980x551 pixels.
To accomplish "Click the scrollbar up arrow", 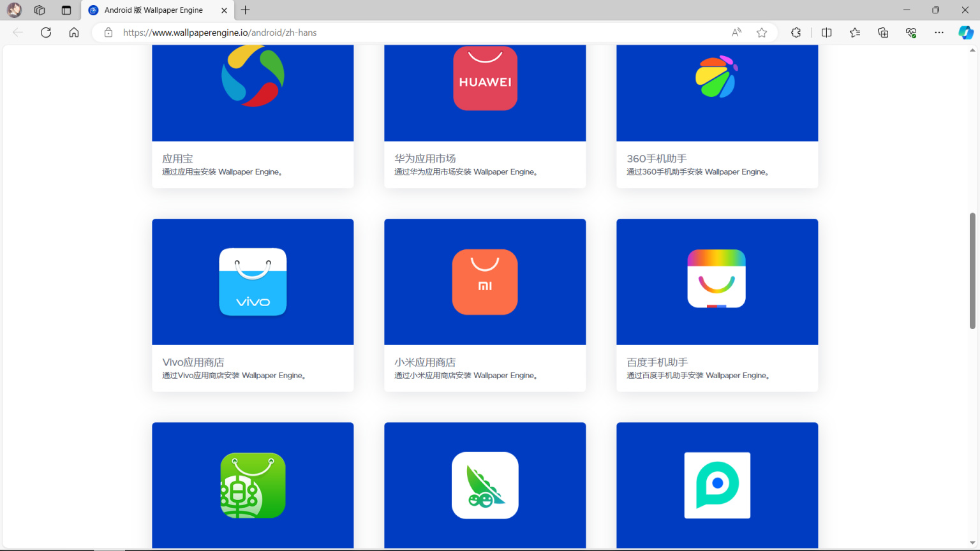I will pos(972,50).
